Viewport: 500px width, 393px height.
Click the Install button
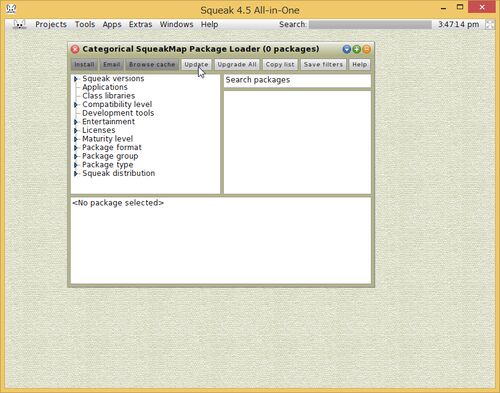tap(84, 65)
